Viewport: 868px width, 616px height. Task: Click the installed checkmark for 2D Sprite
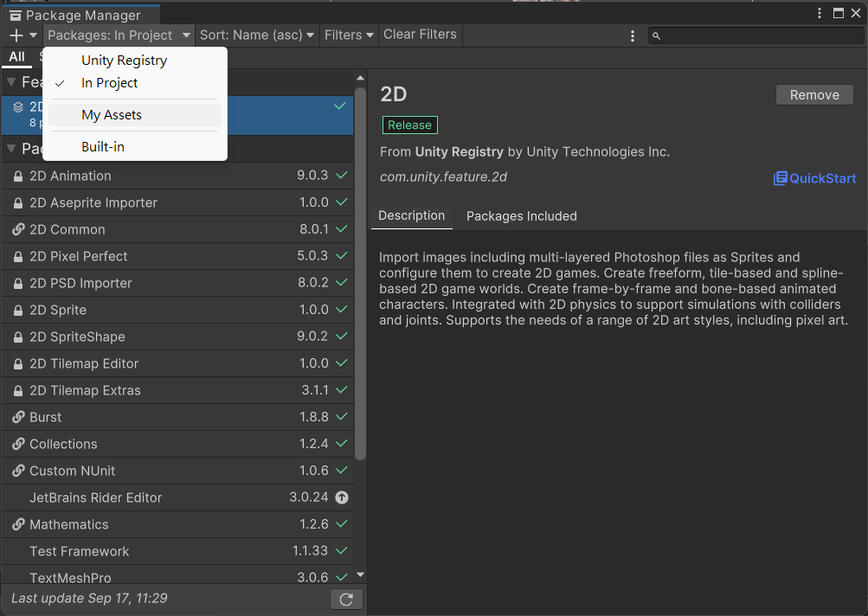(x=342, y=310)
